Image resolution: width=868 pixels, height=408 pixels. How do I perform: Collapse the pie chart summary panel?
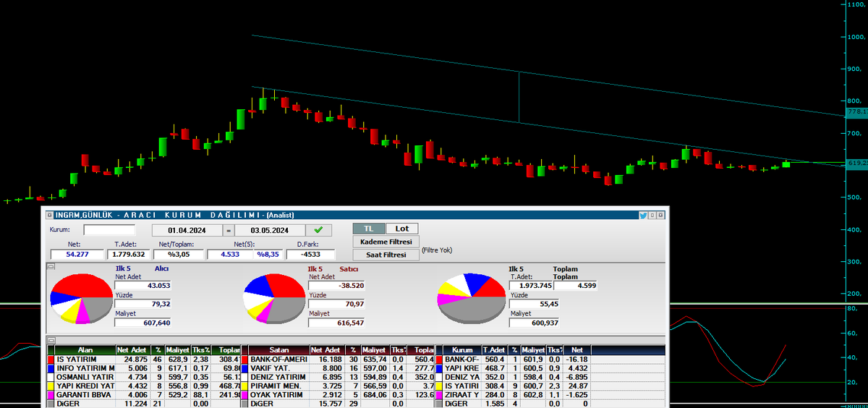coord(51,267)
